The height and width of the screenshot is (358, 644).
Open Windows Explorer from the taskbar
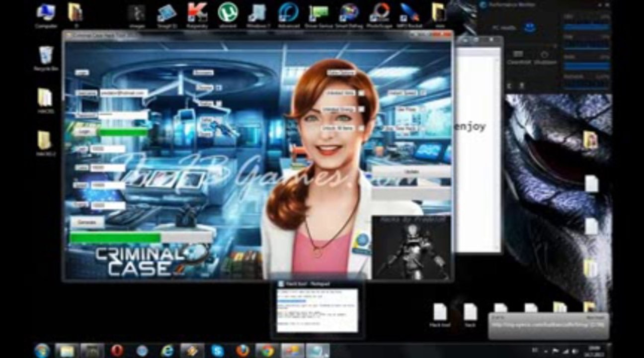tap(66, 351)
